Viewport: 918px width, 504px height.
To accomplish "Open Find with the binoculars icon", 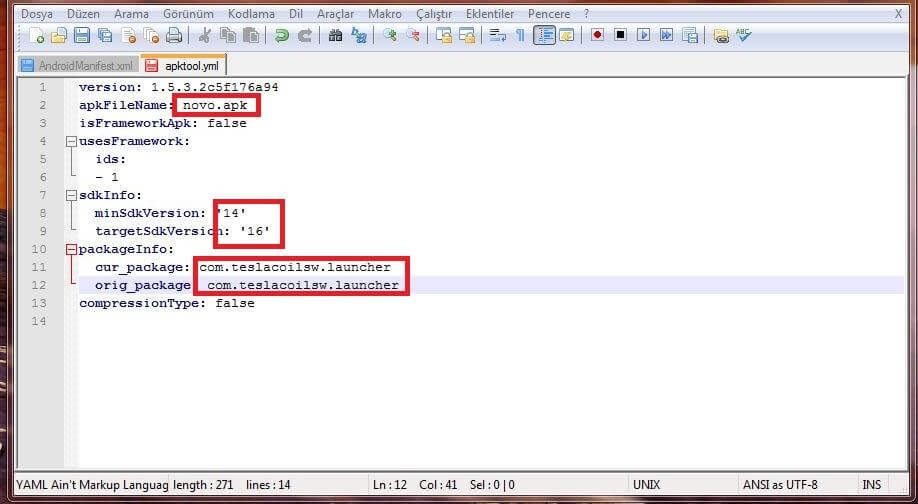I will pyautogui.click(x=336, y=36).
